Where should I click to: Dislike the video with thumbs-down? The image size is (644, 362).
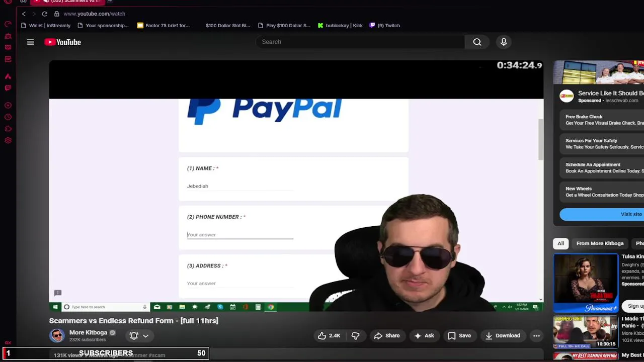point(355,336)
